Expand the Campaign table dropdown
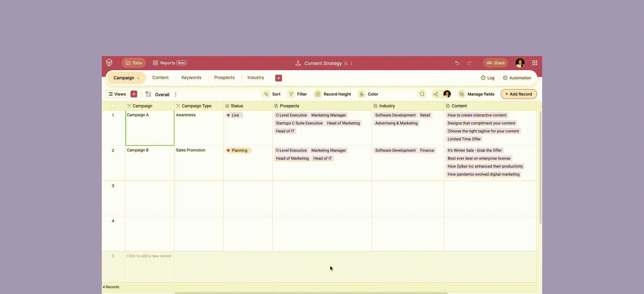This screenshot has height=294, width=644. 138,78
